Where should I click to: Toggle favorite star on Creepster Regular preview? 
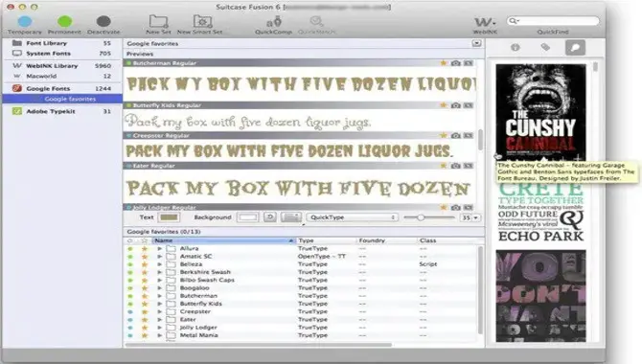pyautogui.click(x=444, y=135)
